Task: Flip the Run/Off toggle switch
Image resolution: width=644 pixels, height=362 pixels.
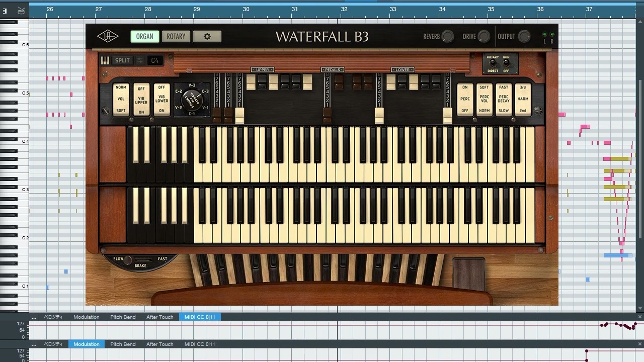Action: click(506, 64)
